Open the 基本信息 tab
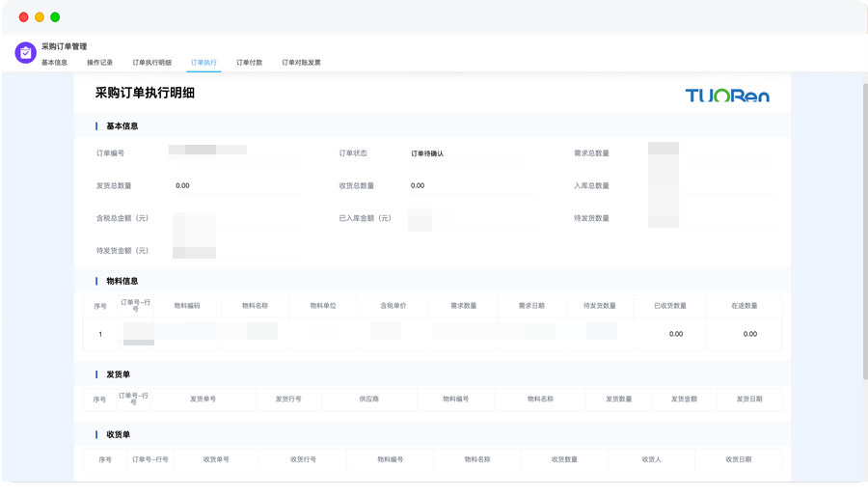 coord(54,63)
